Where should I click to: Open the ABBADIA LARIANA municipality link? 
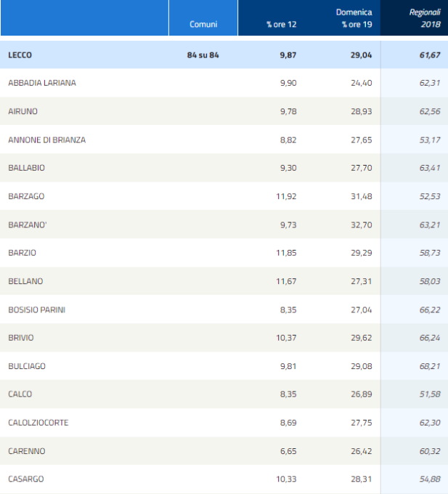42,83
